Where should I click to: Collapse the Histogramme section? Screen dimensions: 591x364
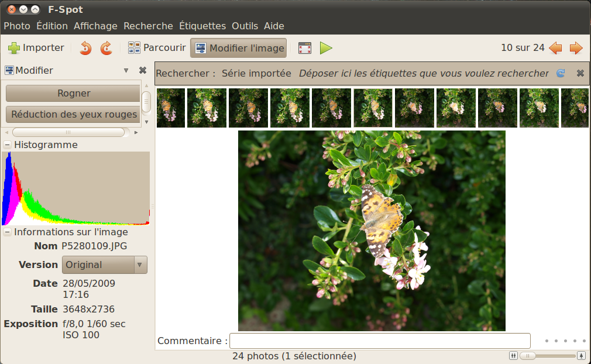click(7, 145)
